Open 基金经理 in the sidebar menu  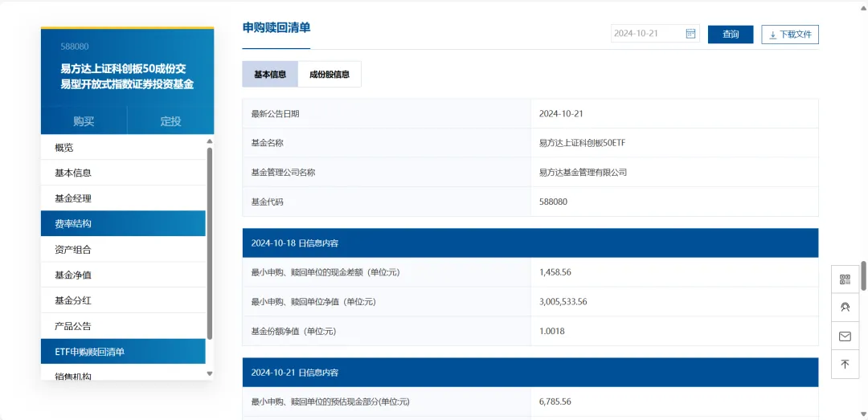pyautogui.click(x=123, y=198)
